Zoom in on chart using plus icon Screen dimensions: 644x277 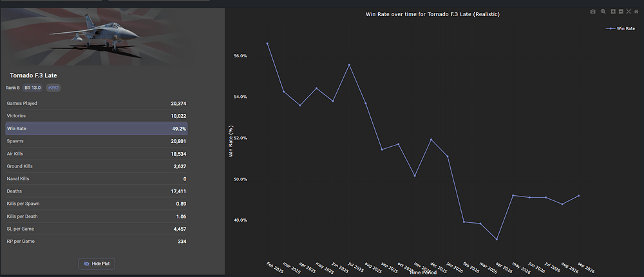tap(613, 12)
